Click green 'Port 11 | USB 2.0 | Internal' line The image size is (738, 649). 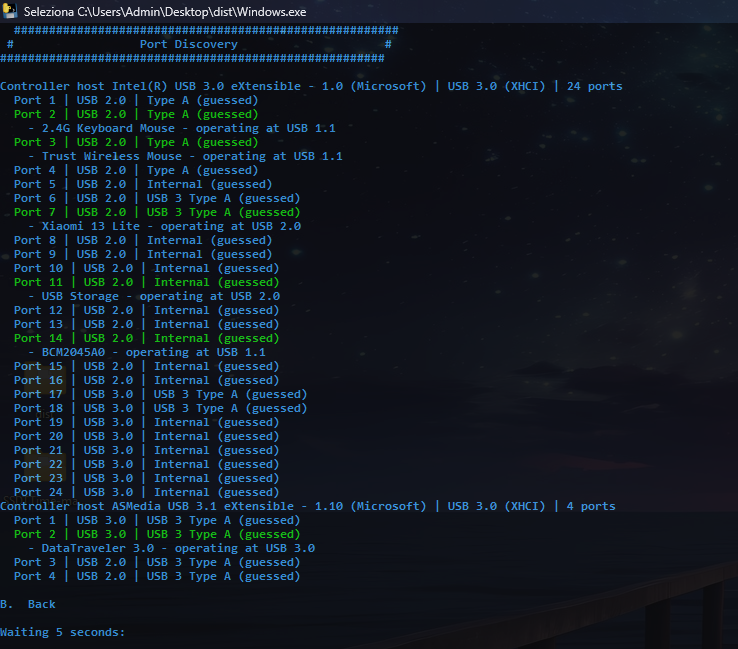(146, 282)
